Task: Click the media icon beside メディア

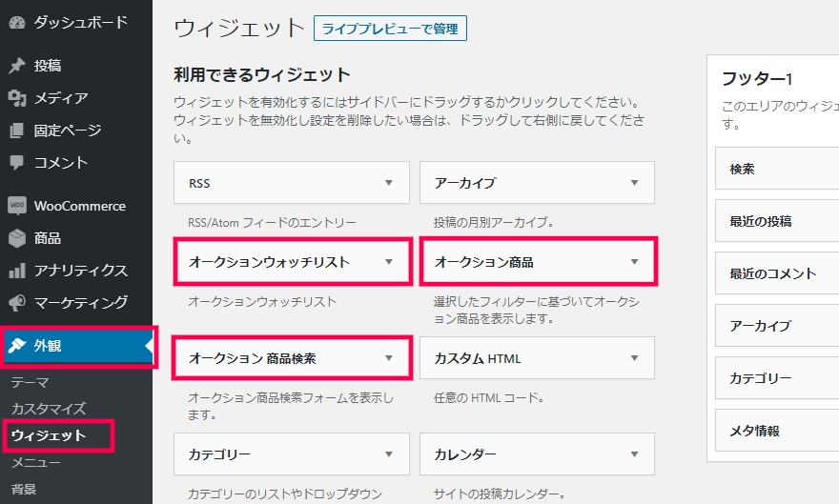Action: coord(17,98)
